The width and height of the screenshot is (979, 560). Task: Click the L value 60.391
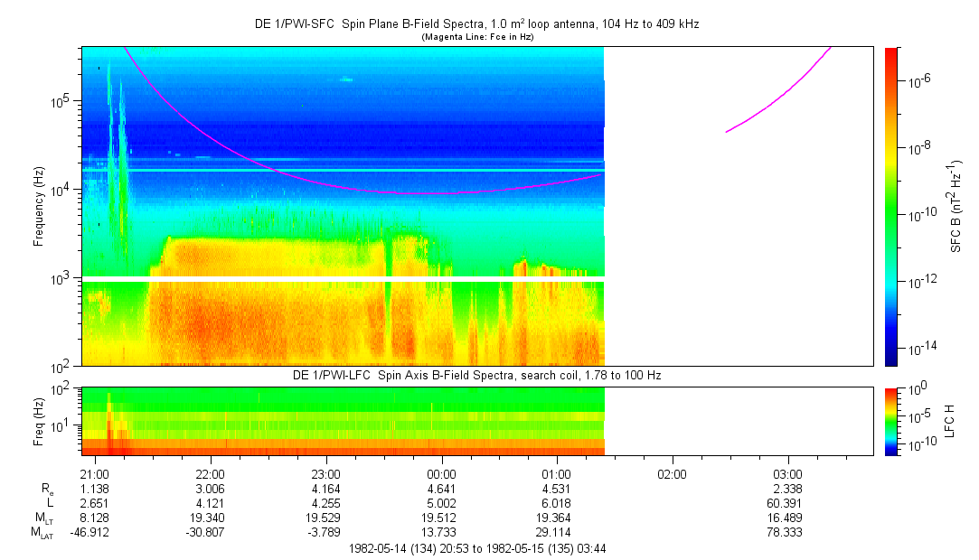click(x=787, y=504)
